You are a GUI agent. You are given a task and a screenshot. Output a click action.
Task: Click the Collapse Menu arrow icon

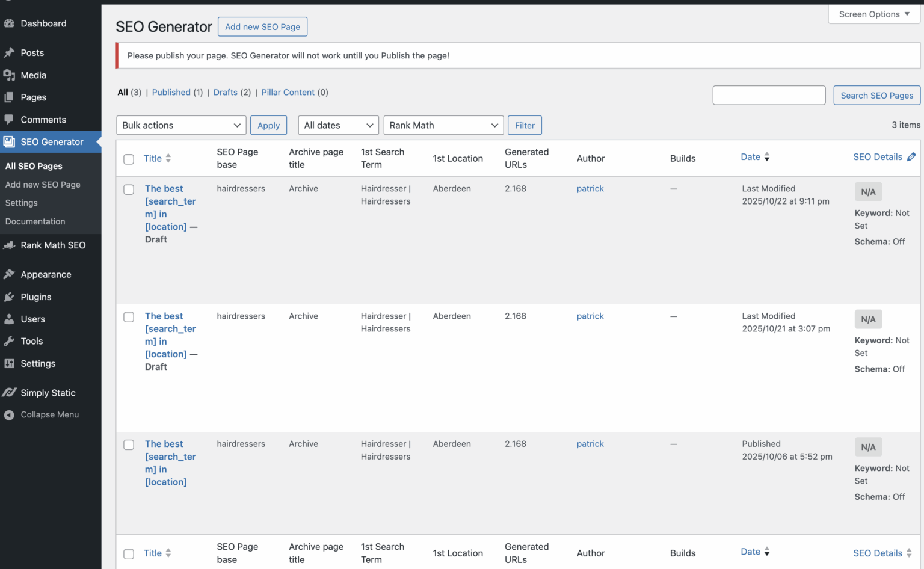[9, 415]
